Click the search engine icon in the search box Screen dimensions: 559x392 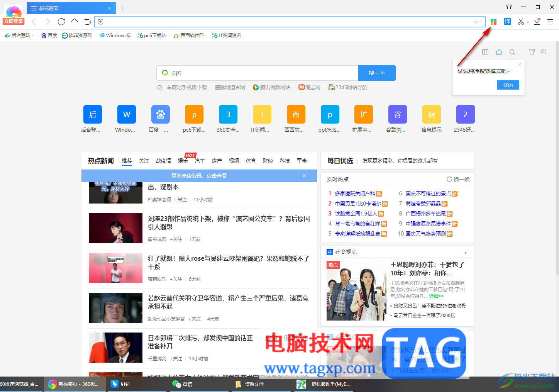coord(165,73)
